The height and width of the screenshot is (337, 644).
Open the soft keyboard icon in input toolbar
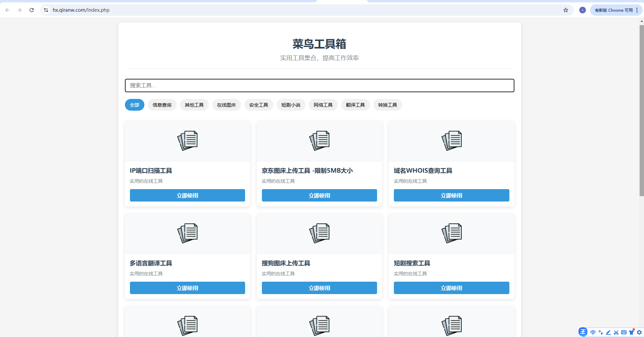pos(624,332)
